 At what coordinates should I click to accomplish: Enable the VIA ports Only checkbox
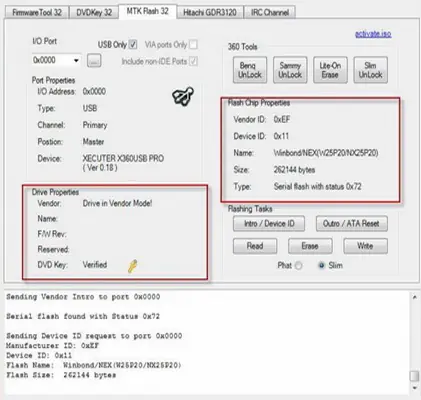tap(193, 44)
